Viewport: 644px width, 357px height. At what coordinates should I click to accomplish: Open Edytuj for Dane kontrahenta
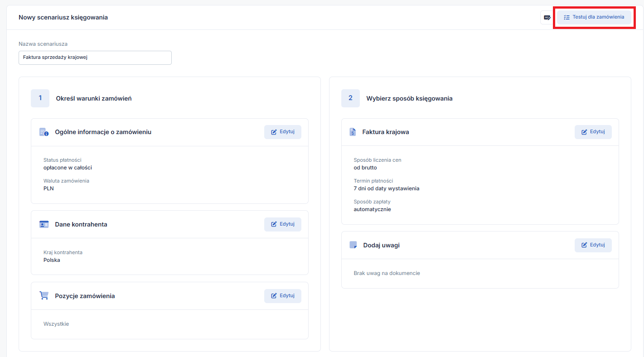(282, 224)
